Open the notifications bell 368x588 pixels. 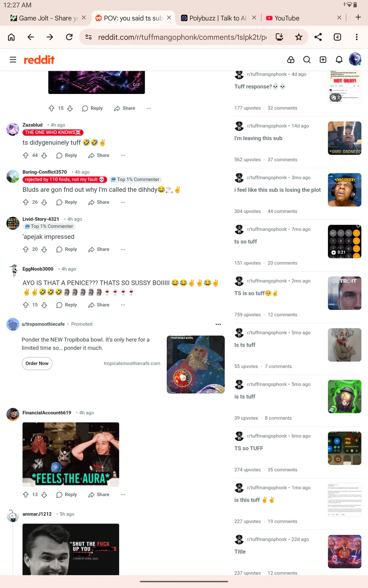click(339, 60)
